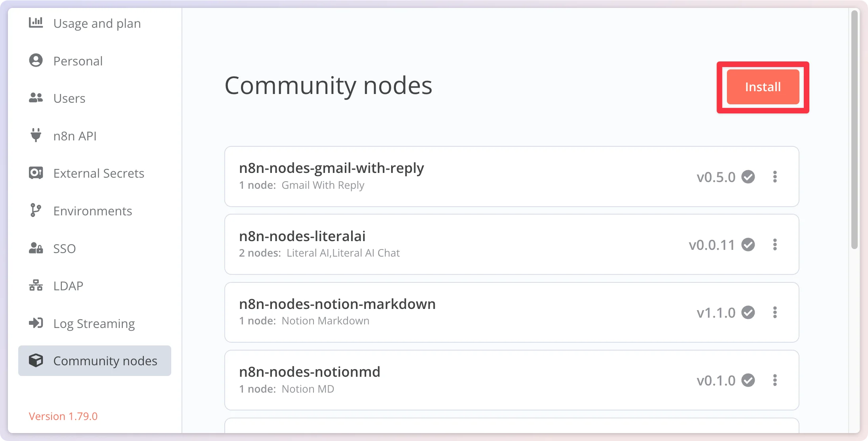
Task: Open the n8n API settings page
Action: pyautogui.click(x=75, y=136)
